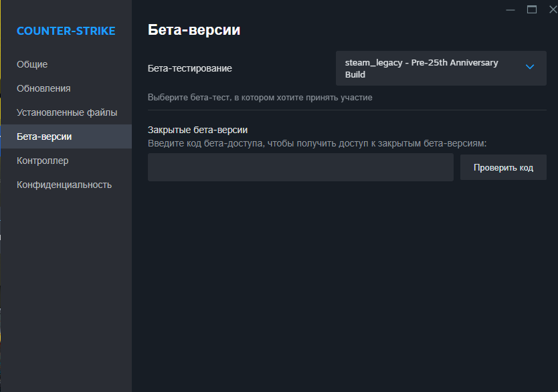Image resolution: width=558 pixels, height=392 pixels.
Task: Click the Выберите бета-тест hint text
Action: [x=260, y=98]
